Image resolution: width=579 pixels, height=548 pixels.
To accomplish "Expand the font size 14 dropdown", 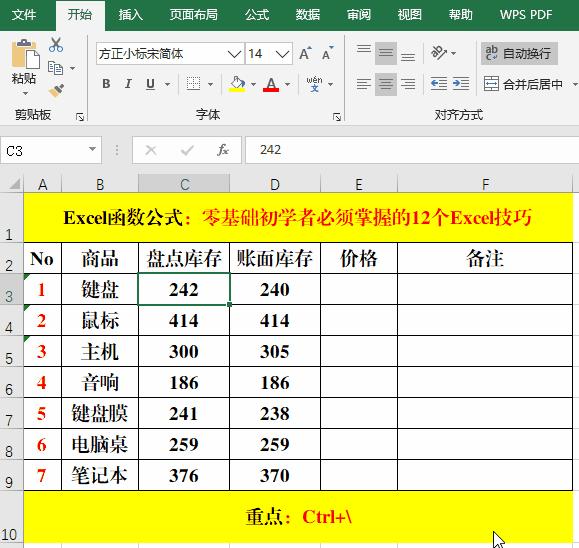I will coord(282,54).
